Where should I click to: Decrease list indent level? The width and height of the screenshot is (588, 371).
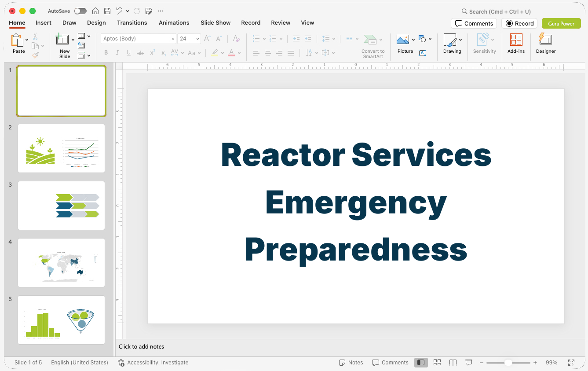tap(296, 39)
